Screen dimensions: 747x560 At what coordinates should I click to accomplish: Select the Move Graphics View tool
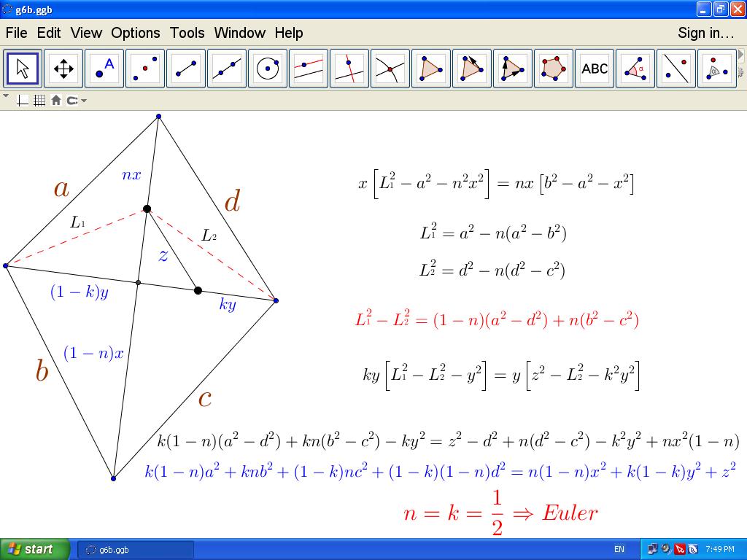63,69
